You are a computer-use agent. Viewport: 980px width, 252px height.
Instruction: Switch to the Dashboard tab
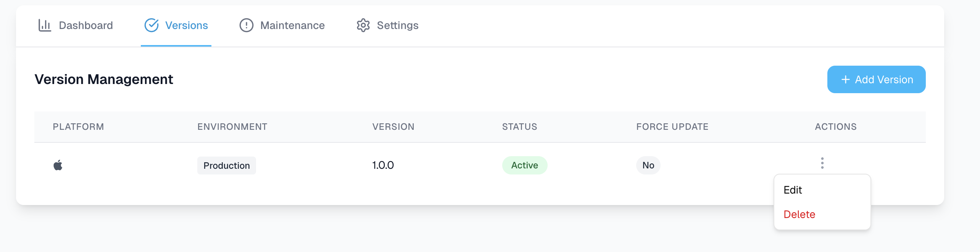[86, 26]
